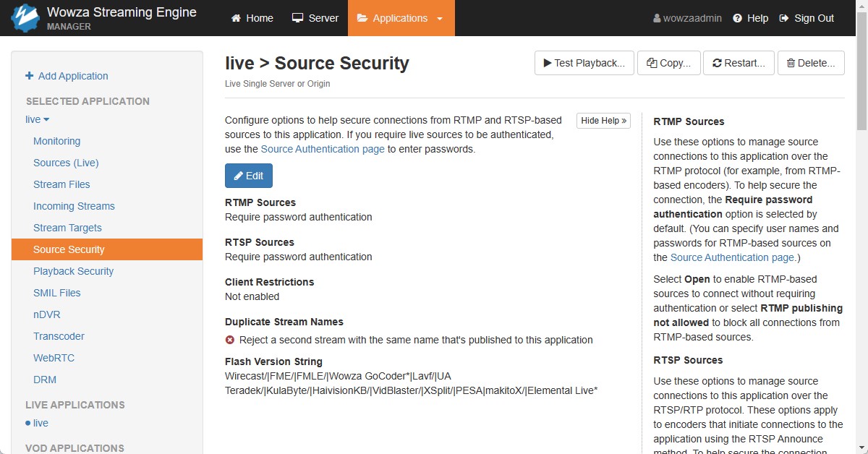Open Monitoring from the sidebar
The width and height of the screenshot is (868, 454).
point(56,141)
